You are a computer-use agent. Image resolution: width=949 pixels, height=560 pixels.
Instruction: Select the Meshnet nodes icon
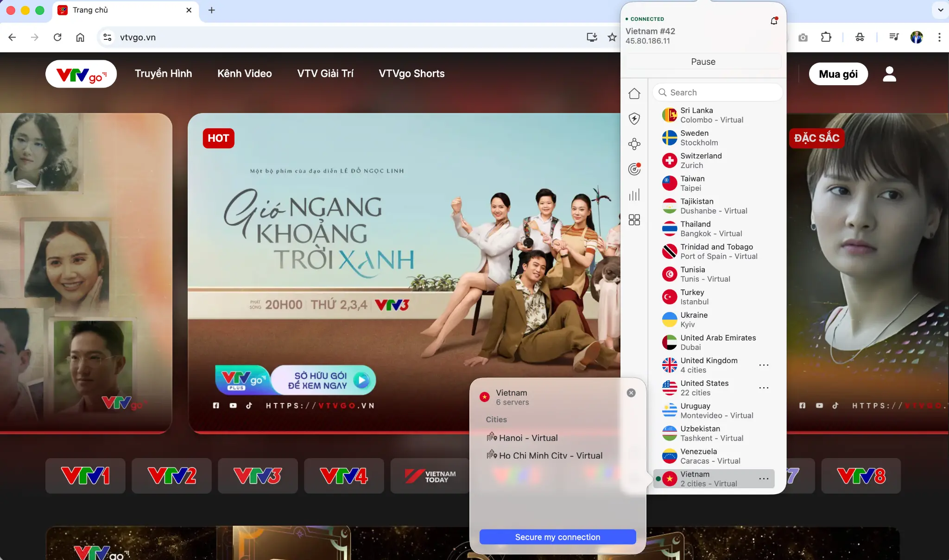point(634,144)
